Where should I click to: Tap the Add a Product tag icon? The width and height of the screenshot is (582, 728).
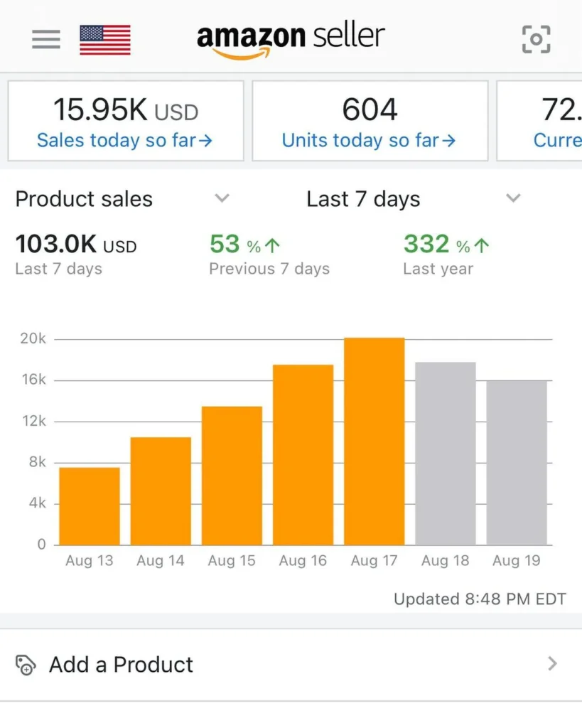coord(25,665)
